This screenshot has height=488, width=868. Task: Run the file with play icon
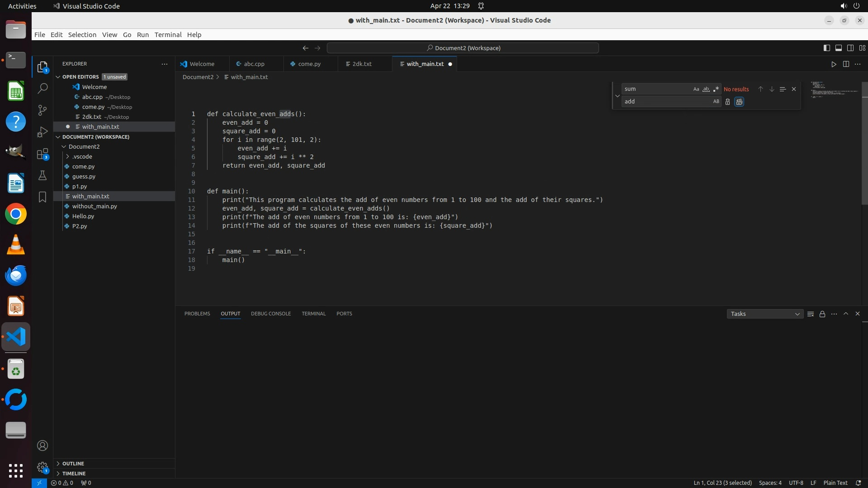coord(834,64)
